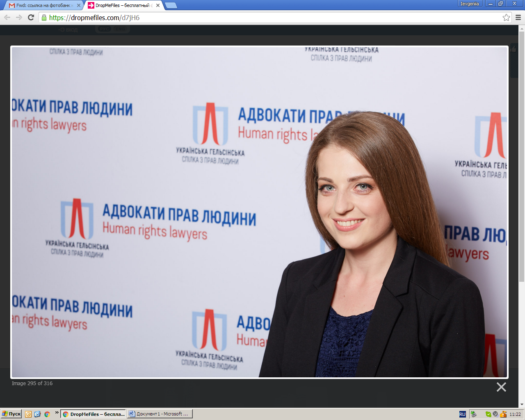525x420 pixels.
Task: Switch input language using RU indicator
Action: (462, 414)
